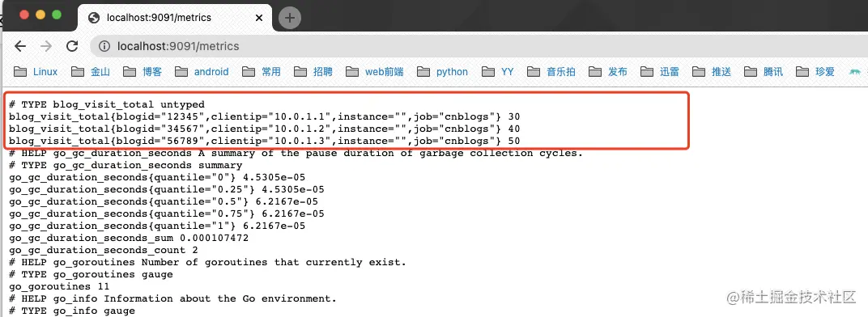Click the 'go_goroutines 11' line
This screenshot has height=317, width=868.
[59, 286]
